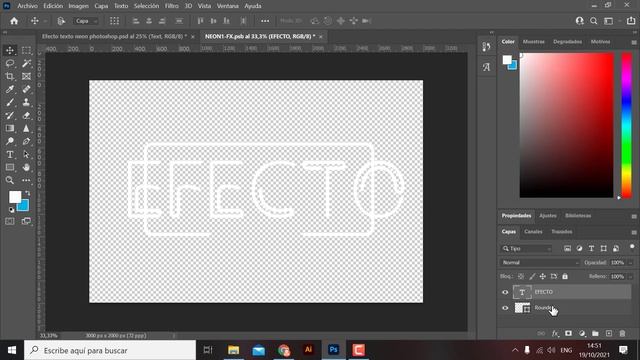This screenshot has height=360, width=640.
Task: Select the Sharpen/Blur tool
Action: [27, 129]
